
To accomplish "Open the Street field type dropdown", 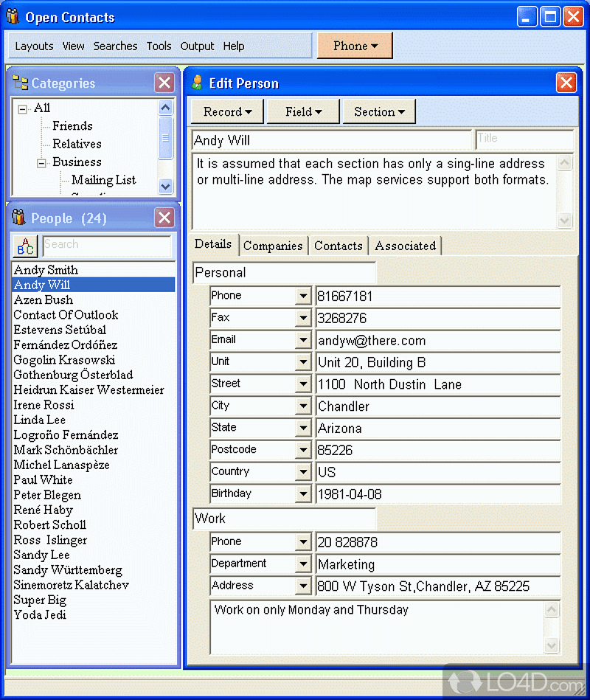I will tap(303, 384).
